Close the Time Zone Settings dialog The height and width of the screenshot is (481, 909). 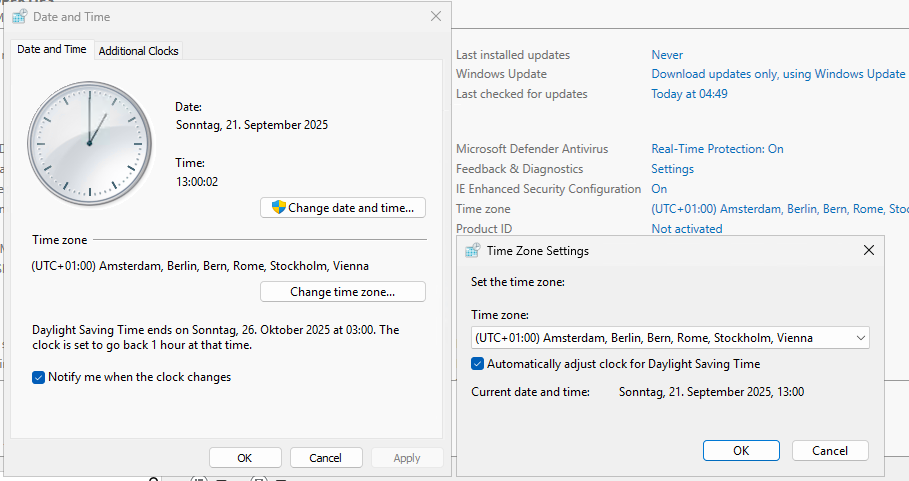pyautogui.click(x=868, y=251)
